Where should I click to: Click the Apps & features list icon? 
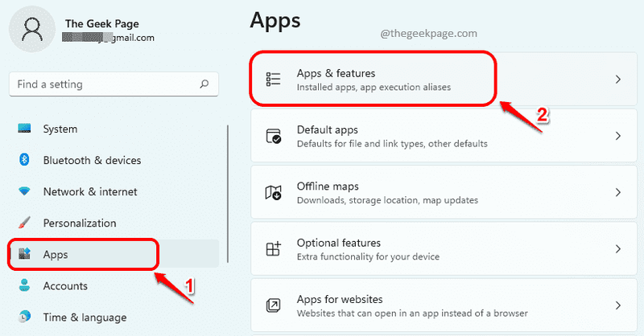273,80
